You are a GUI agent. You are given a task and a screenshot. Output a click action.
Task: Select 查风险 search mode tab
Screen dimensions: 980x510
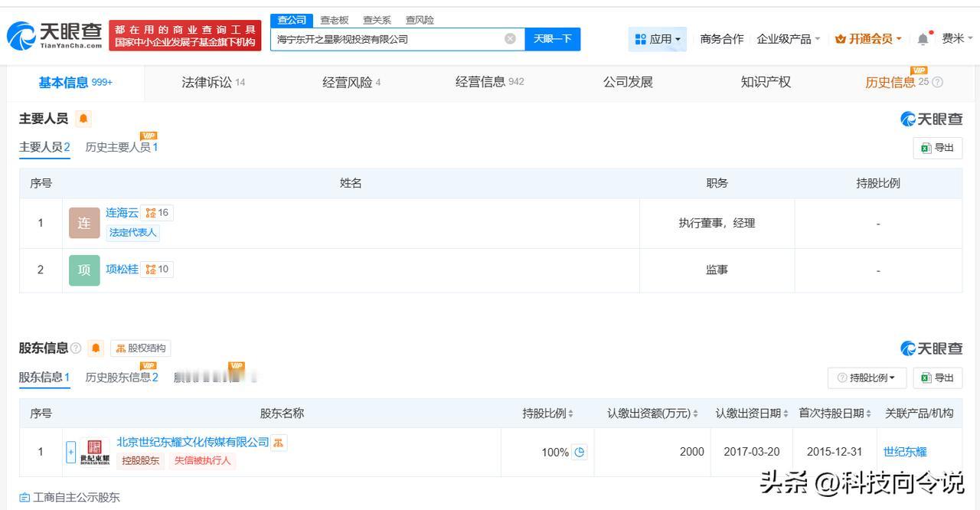[420, 20]
